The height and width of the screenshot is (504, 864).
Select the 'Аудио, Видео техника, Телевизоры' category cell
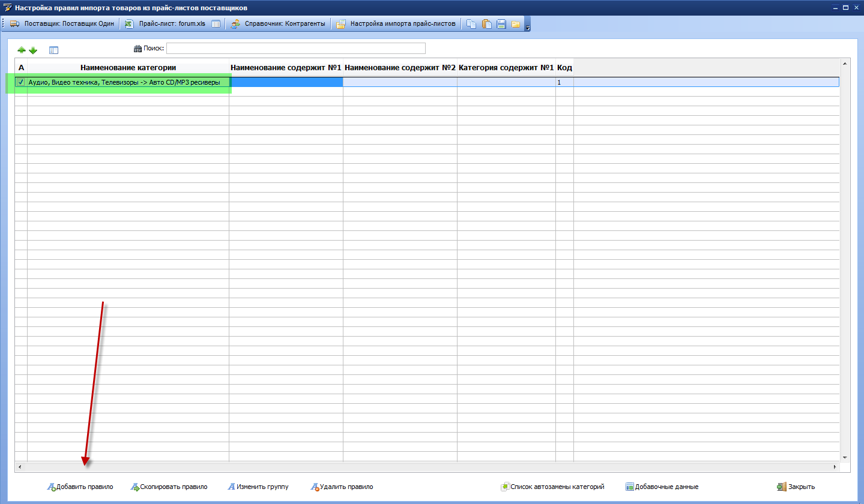click(128, 82)
